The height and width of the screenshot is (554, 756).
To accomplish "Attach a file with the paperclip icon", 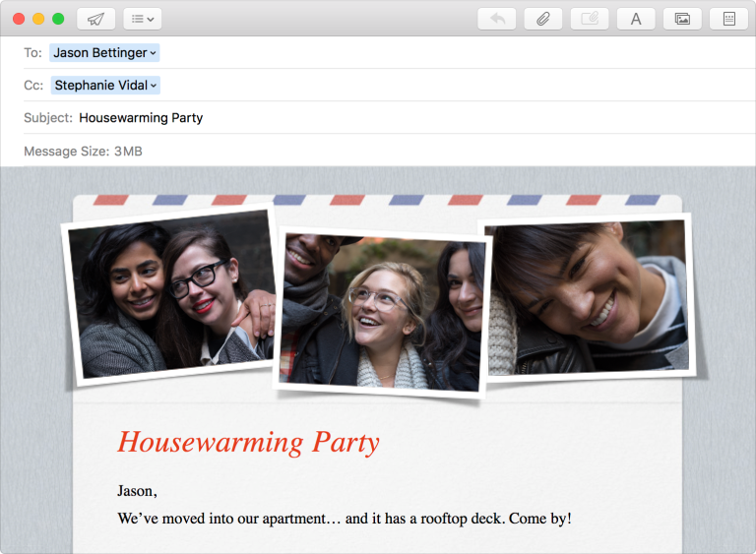I will click(x=543, y=19).
